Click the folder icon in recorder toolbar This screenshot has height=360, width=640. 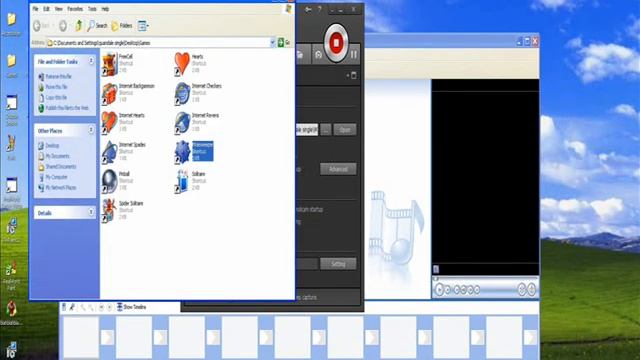pos(300,54)
